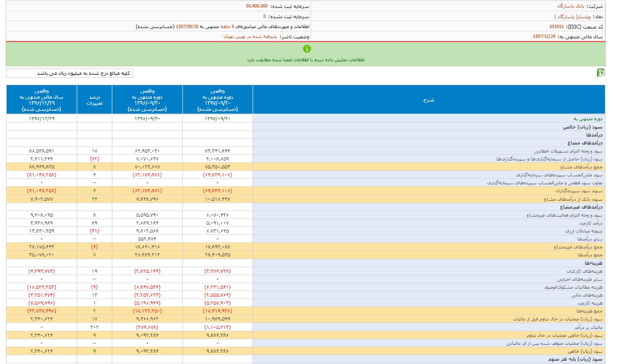The image size is (626, 364).
Task: Click the info icon in the green banner
Action: 307,49
